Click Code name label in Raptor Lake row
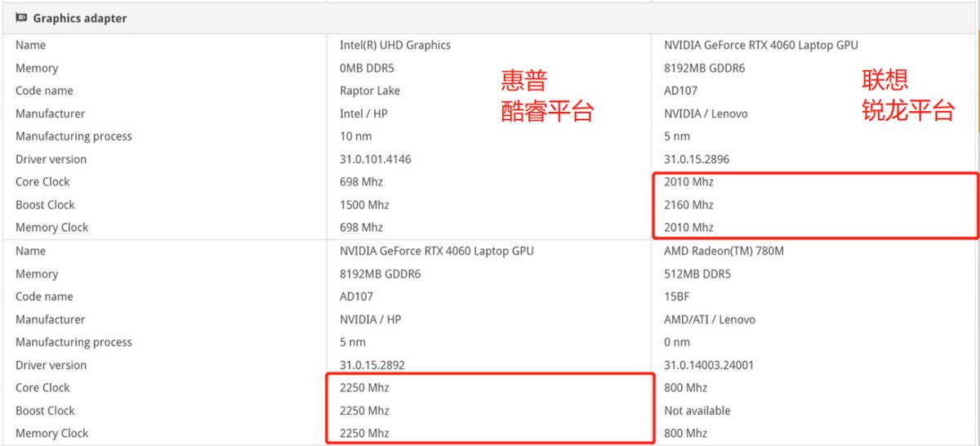 click(44, 91)
